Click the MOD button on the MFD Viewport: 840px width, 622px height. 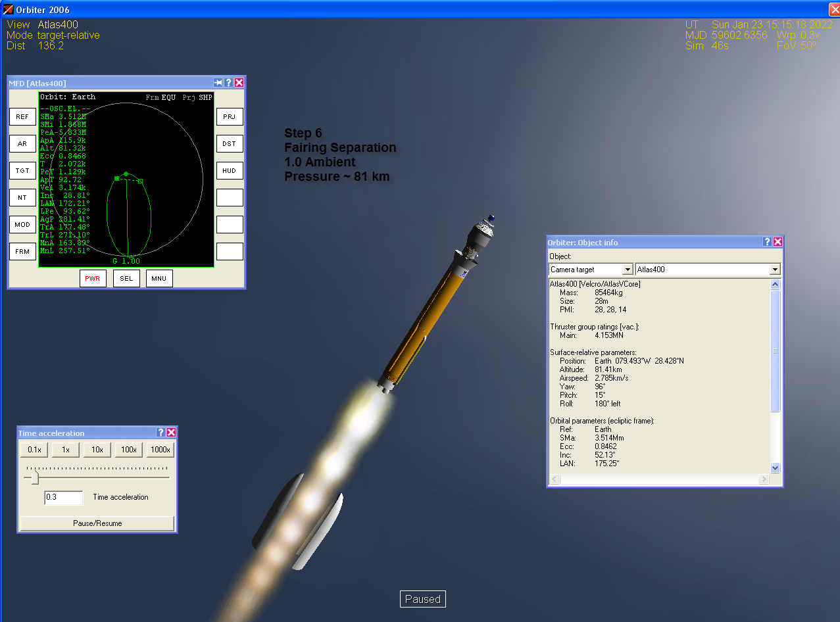[x=22, y=224]
